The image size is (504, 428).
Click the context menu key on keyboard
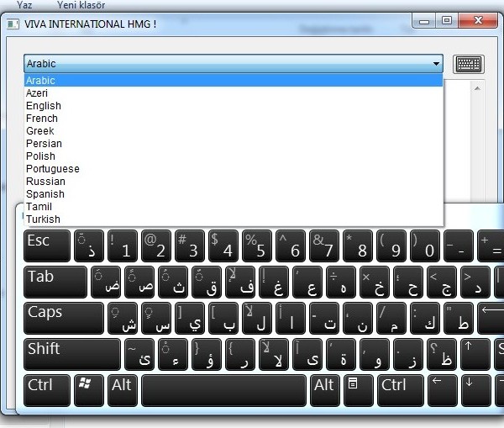359,390
